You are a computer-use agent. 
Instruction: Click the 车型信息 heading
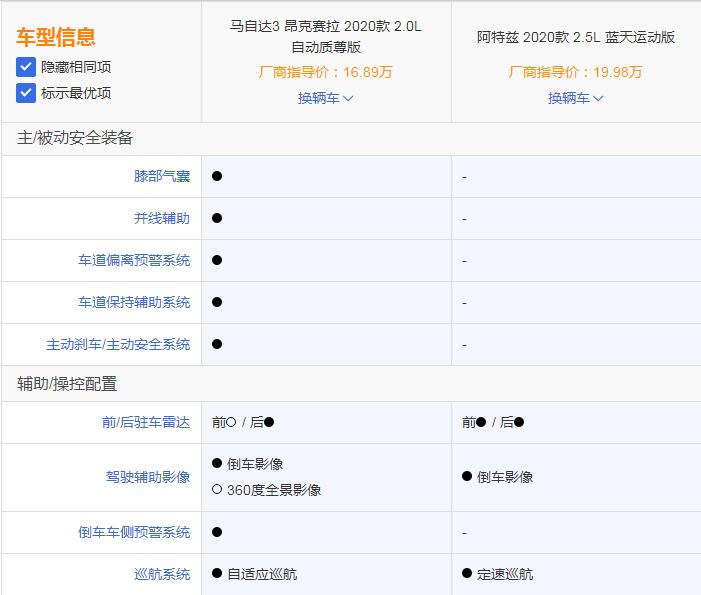coord(56,37)
